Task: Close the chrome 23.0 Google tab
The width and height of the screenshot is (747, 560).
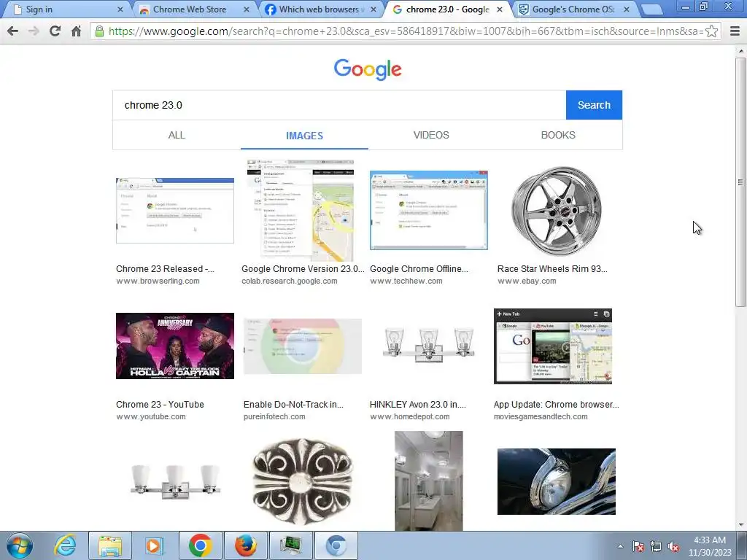Action: [x=499, y=9]
